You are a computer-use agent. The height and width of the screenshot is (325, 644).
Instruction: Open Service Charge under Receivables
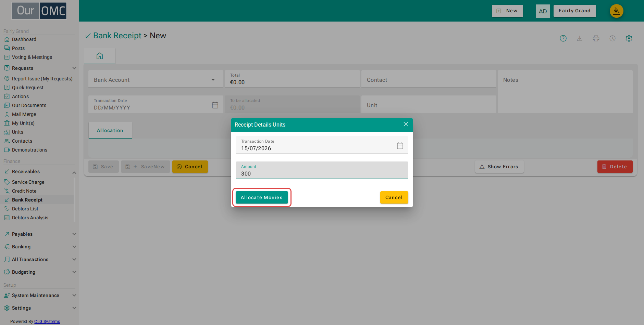[x=28, y=182]
